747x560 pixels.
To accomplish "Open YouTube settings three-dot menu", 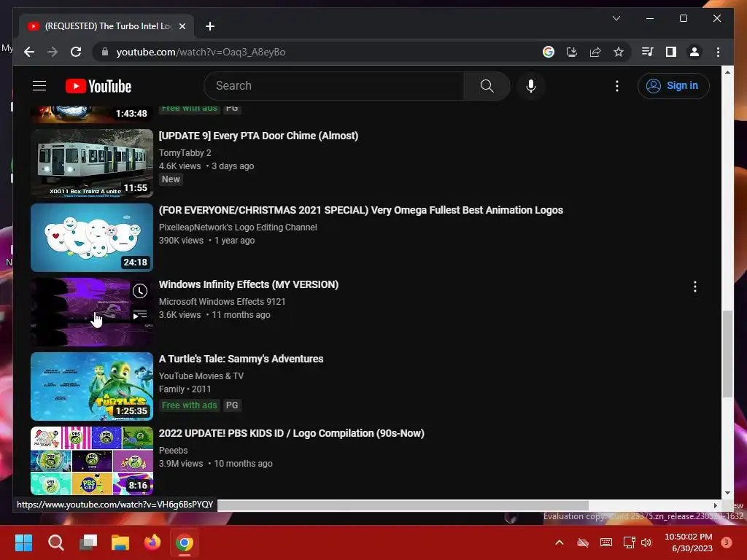I will click(617, 86).
